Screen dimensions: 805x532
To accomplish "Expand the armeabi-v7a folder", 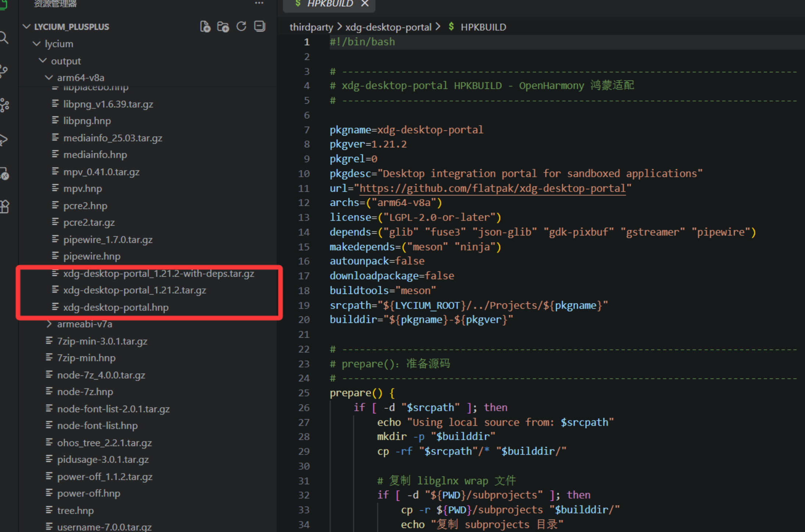I will [49, 324].
